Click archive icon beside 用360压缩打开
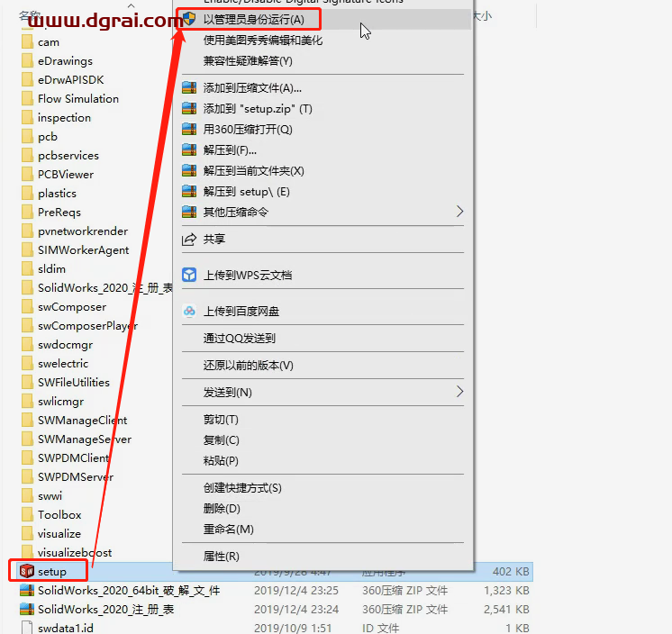Viewport: 672px width, 634px height. coord(189,129)
